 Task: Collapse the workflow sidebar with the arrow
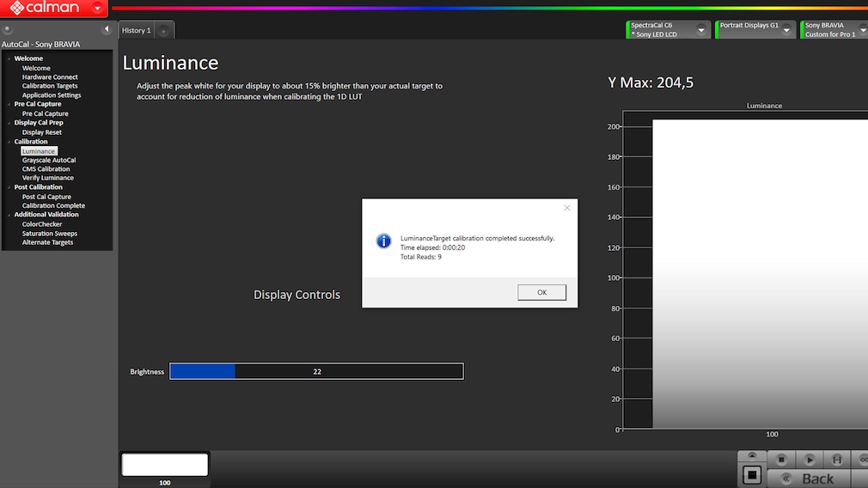tap(107, 29)
